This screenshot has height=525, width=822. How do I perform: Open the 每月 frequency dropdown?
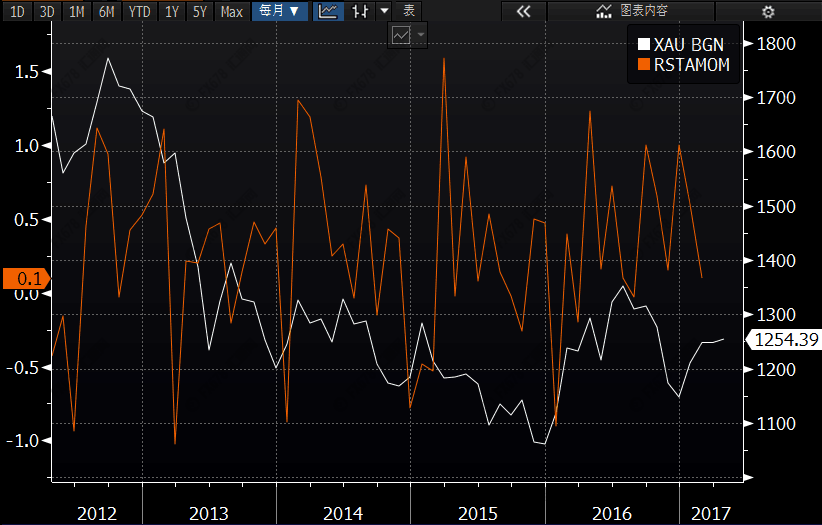coord(279,11)
